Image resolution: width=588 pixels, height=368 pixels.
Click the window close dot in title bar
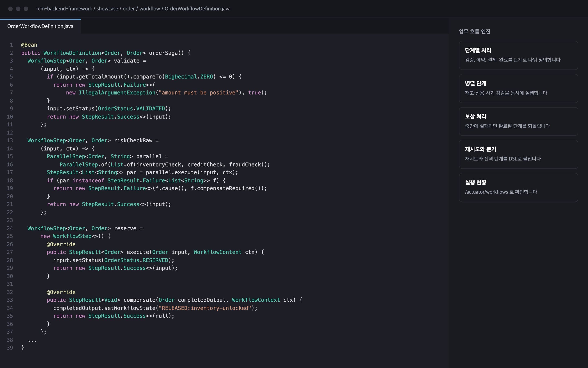click(x=10, y=9)
